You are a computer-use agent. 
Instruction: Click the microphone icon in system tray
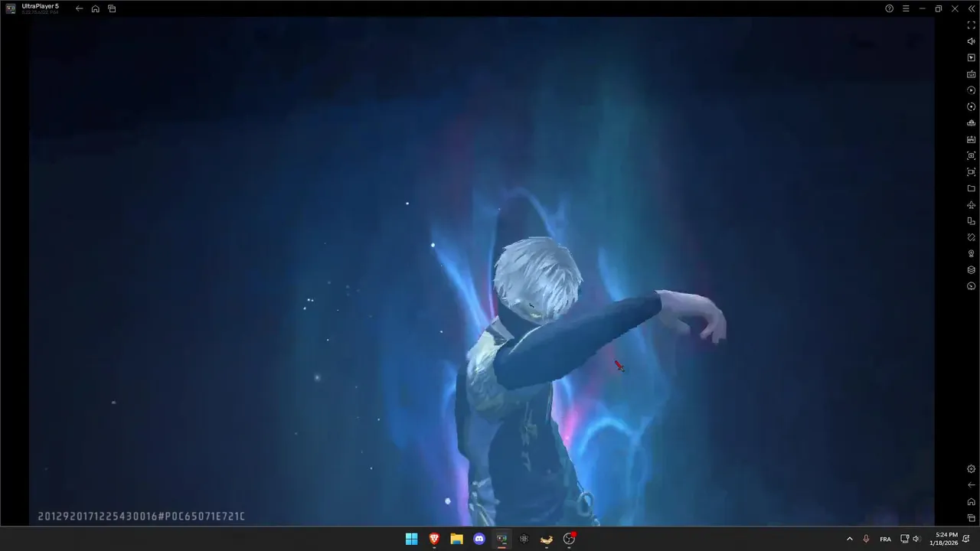[x=866, y=539]
